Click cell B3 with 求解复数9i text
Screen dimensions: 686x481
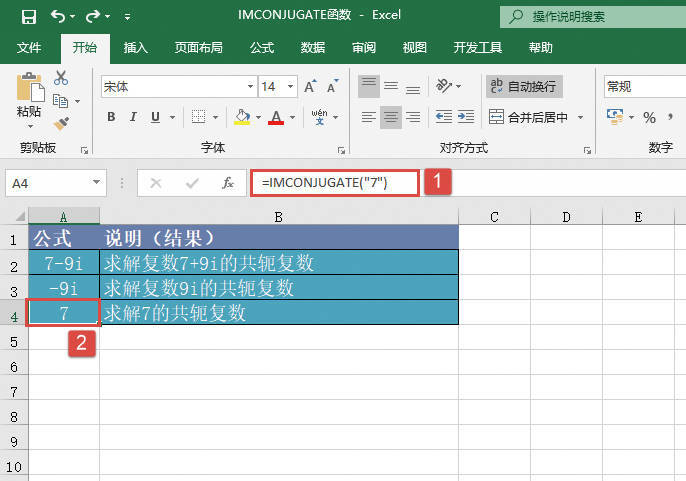279,288
